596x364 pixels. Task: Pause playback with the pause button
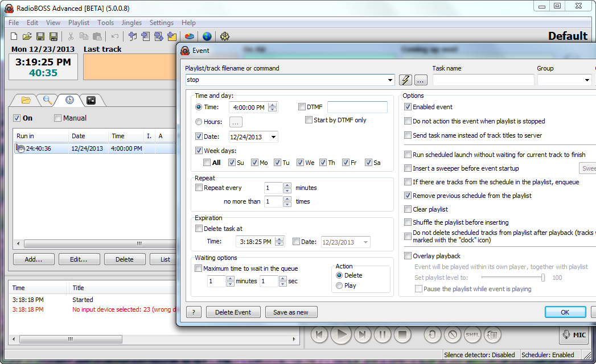point(383,335)
